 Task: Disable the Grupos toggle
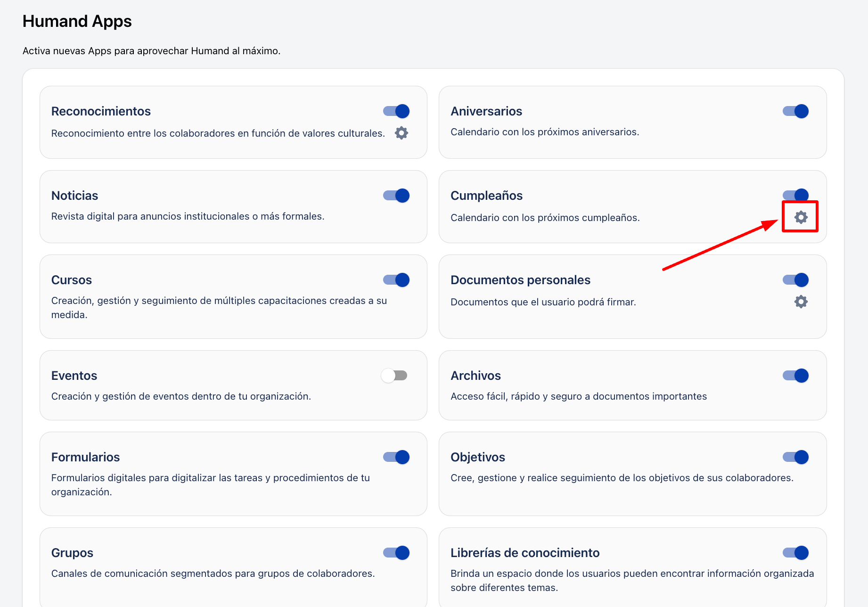click(396, 553)
